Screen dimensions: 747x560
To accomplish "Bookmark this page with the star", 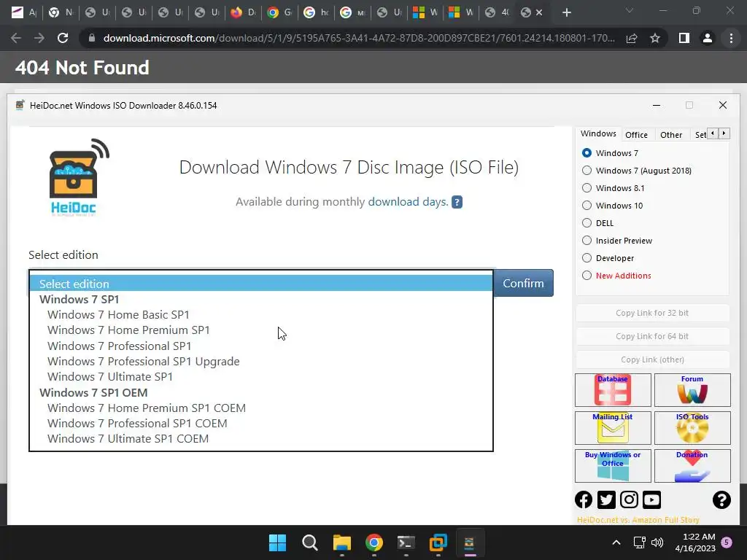I will point(655,38).
